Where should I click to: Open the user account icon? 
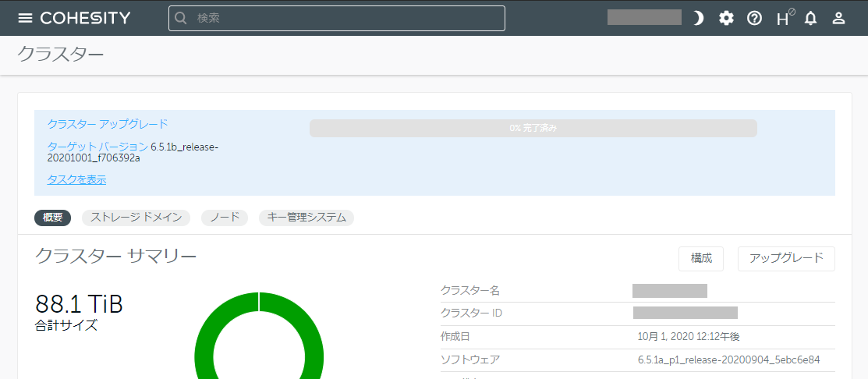coord(838,18)
